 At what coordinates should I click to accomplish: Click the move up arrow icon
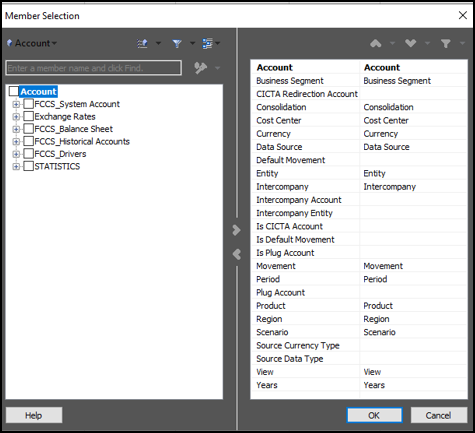tap(376, 43)
